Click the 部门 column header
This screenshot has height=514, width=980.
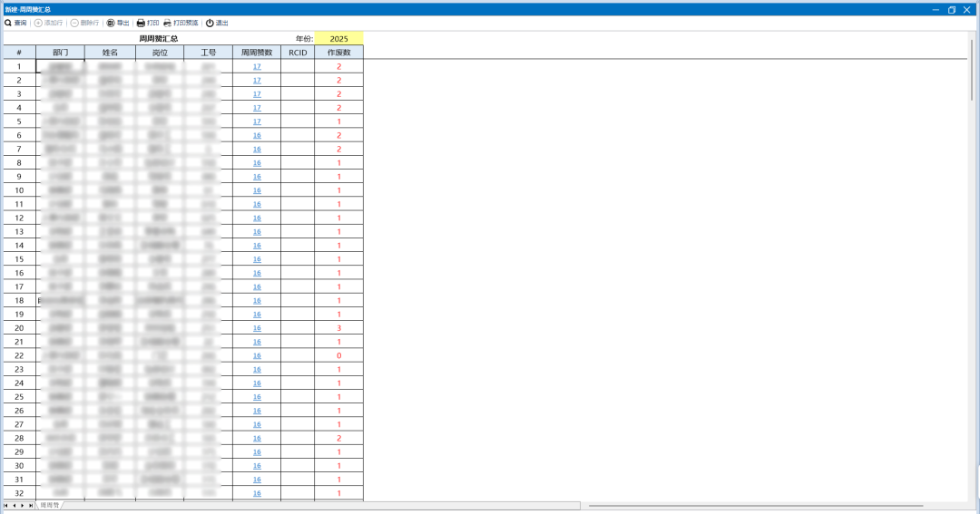[x=61, y=53]
